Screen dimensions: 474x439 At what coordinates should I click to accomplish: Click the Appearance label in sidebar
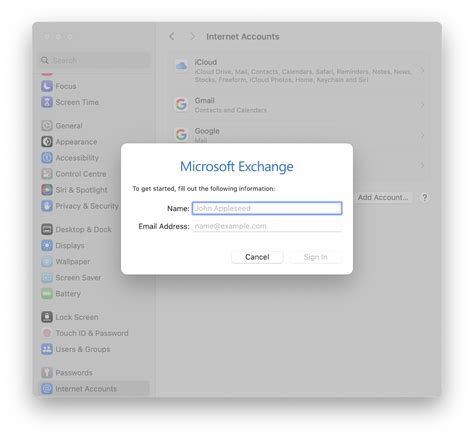pyautogui.click(x=77, y=142)
